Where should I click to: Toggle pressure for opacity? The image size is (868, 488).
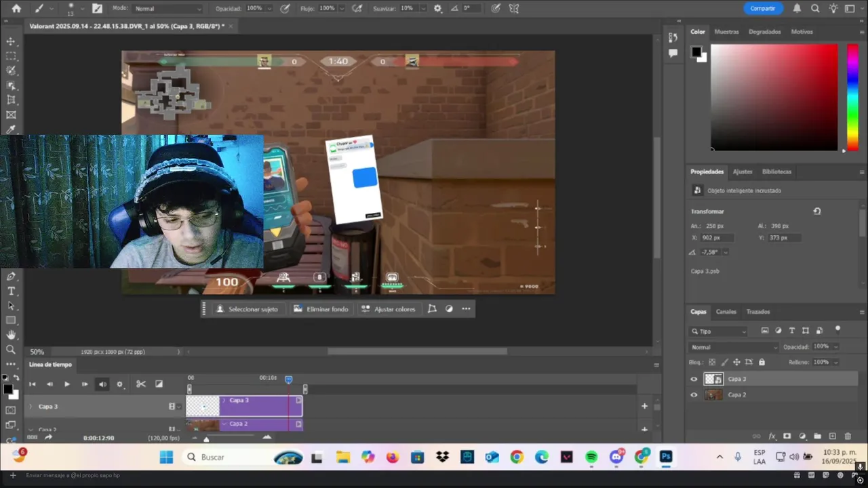[285, 8]
